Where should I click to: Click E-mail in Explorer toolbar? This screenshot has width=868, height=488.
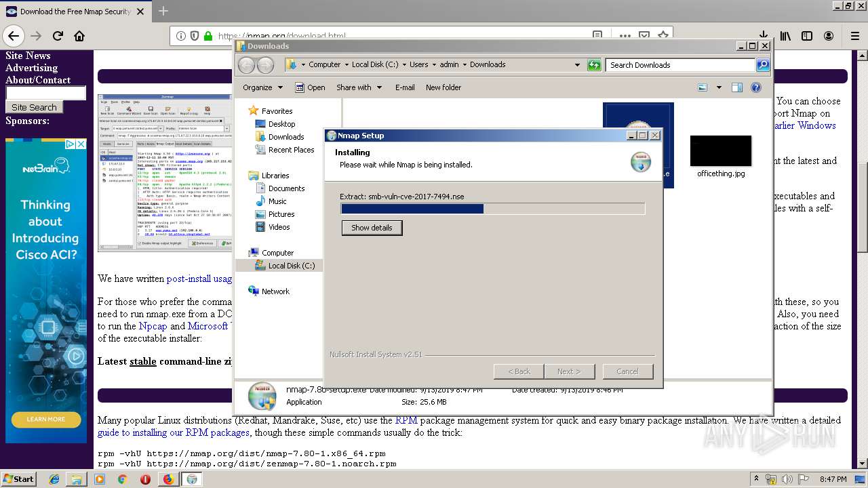pyautogui.click(x=405, y=87)
